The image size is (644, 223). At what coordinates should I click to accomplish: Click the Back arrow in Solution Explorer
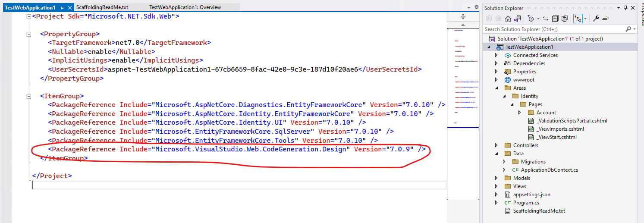tap(489, 19)
